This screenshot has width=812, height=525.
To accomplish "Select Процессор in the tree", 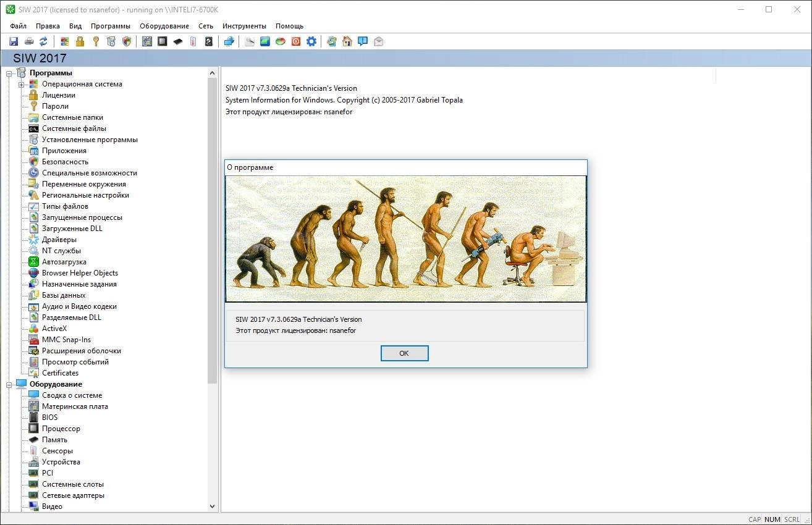I will [x=61, y=429].
